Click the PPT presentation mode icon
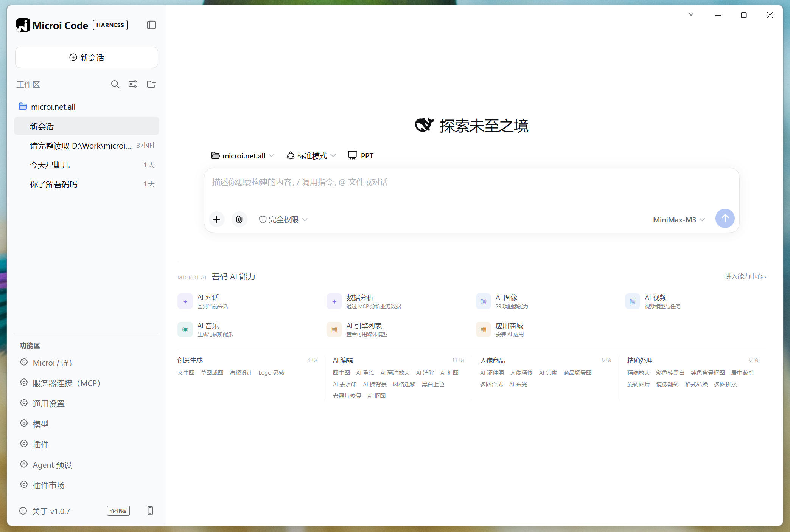 coord(352,155)
